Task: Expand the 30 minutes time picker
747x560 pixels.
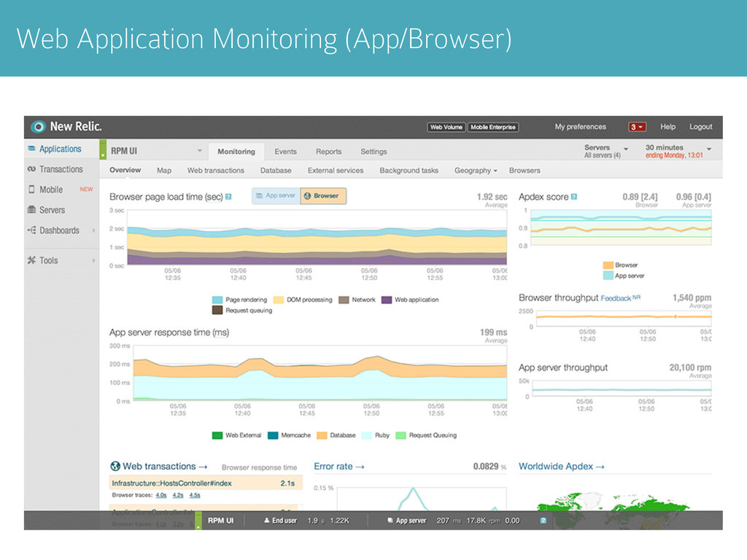Action: click(x=678, y=151)
